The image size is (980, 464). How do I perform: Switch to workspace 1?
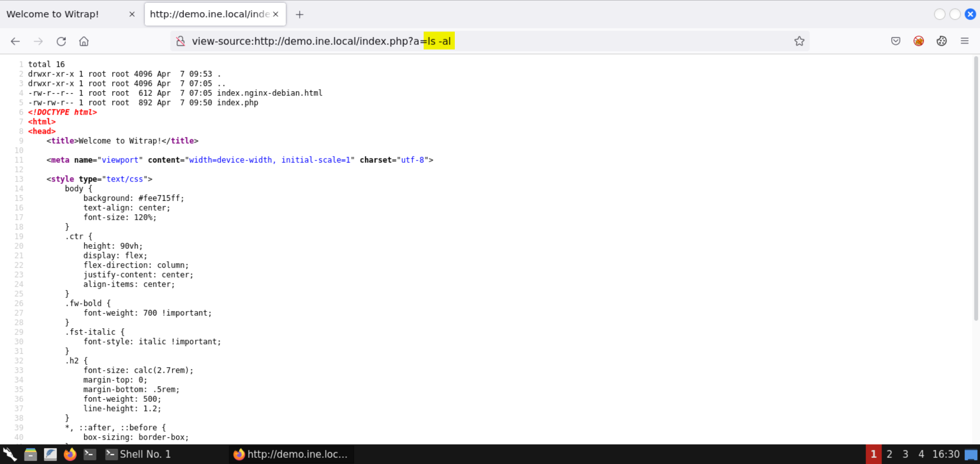coord(873,454)
